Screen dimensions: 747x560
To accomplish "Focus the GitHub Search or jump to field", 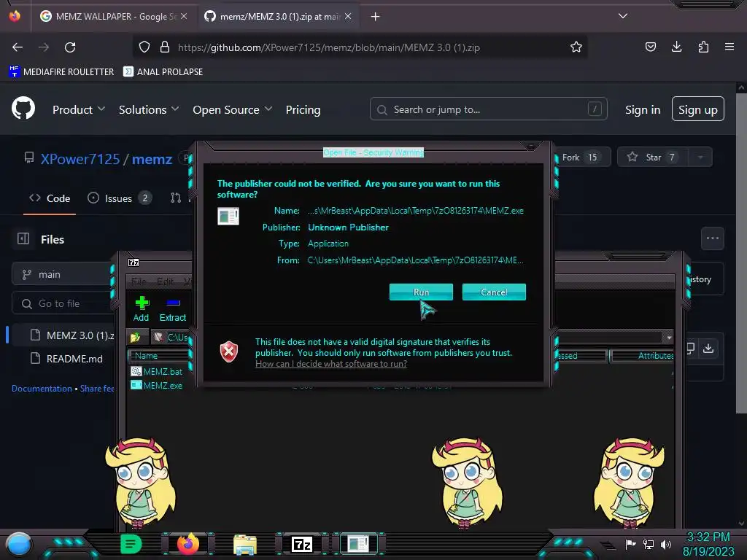I will coord(488,109).
